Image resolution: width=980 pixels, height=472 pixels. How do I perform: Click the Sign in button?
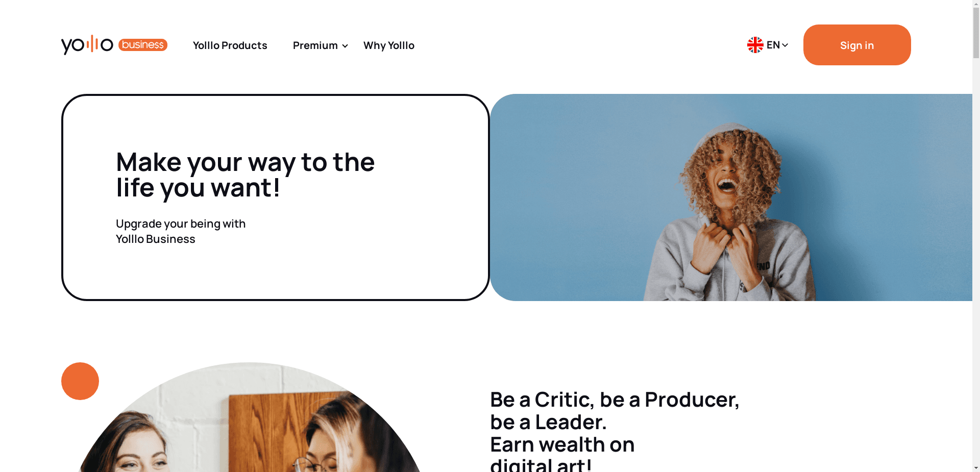pyautogui.click(x=857, y=45)
